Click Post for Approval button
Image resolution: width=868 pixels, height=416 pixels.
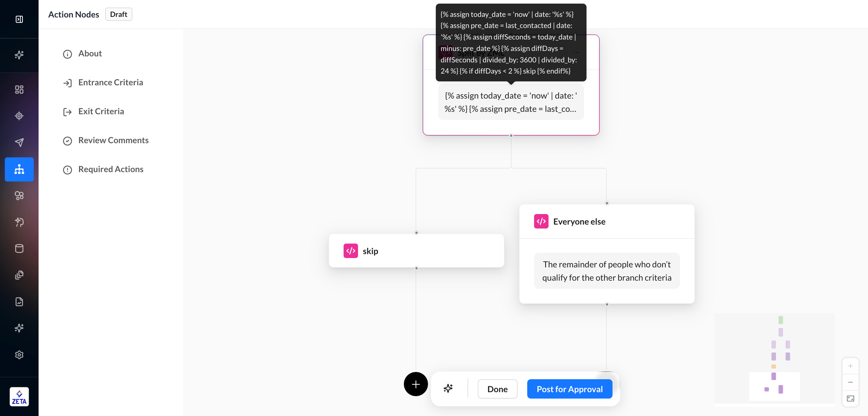(569, 389)
